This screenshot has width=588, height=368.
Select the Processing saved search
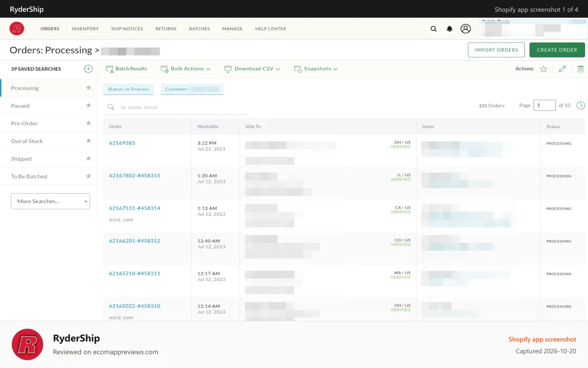(x=49, y=88)
